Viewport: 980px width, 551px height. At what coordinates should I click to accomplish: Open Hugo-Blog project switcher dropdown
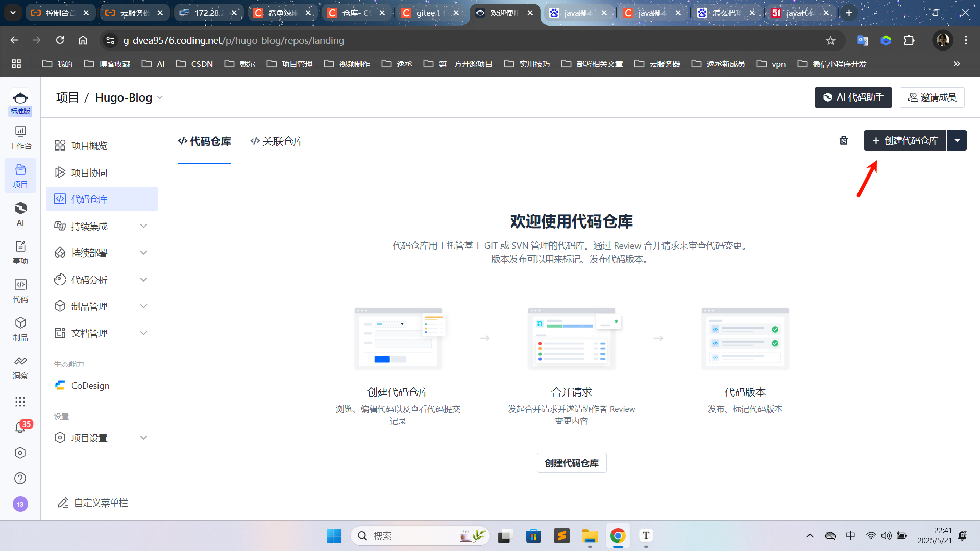(x=160, y=97)
